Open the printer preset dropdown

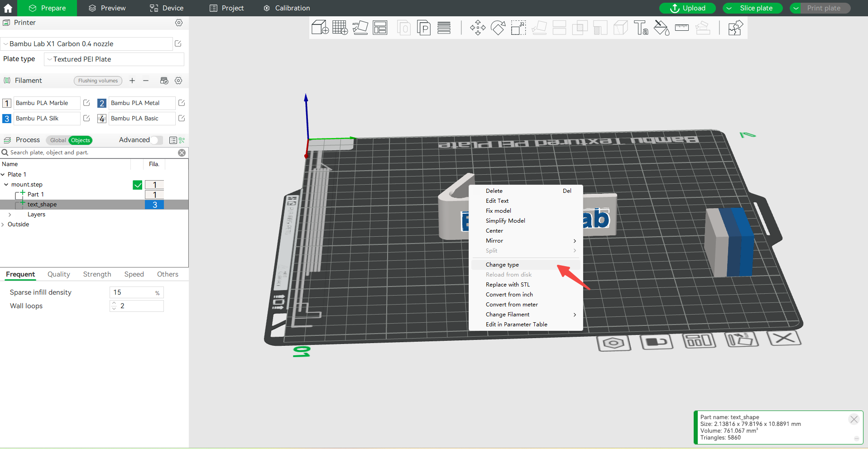pos(86,44)
